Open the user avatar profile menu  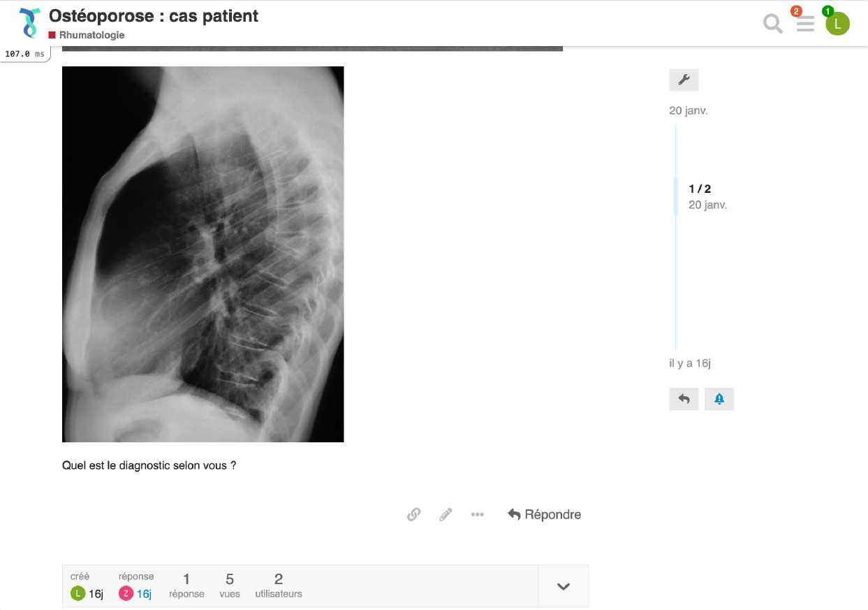pyautogui.click(x=837, y=24)
